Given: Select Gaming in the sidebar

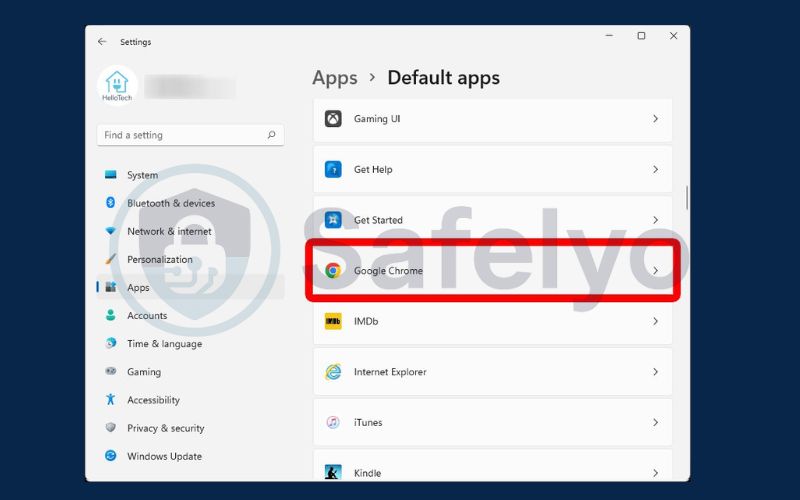Looking at the screenshot, I should (190, 371).
